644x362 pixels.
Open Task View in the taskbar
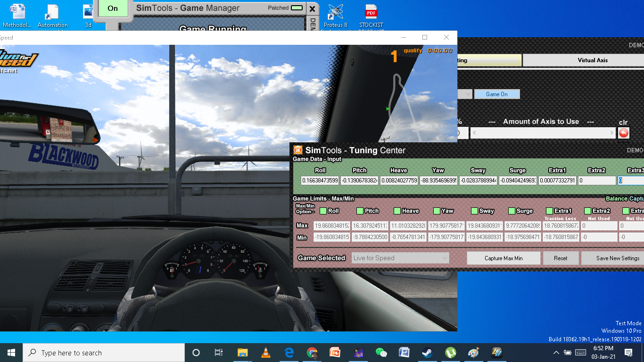[219, 353]
